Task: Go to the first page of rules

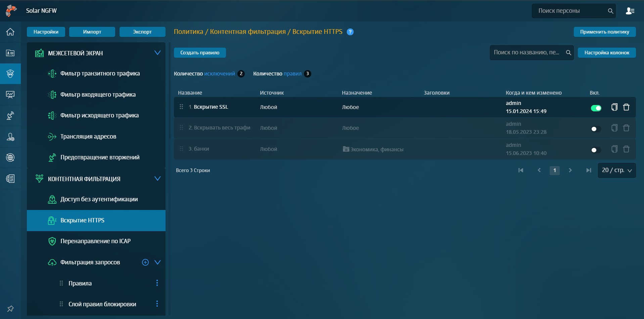Action: [521, 170]
